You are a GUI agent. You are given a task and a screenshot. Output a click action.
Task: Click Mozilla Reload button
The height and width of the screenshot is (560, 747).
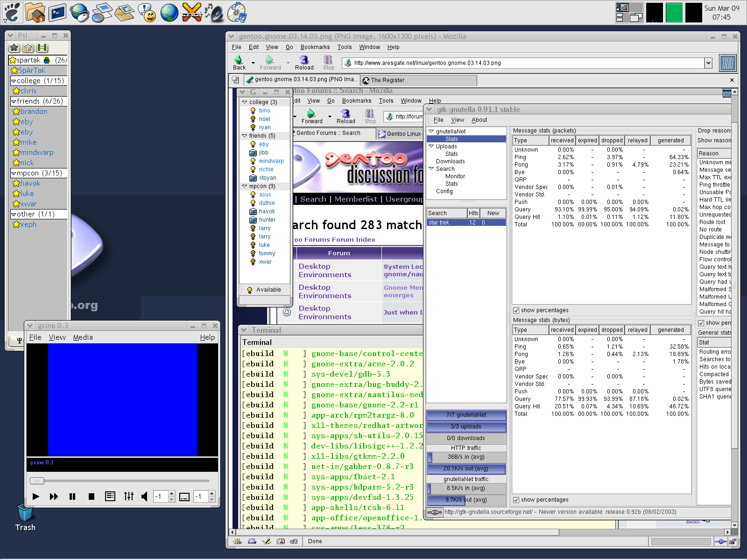[x=304, y=63]
